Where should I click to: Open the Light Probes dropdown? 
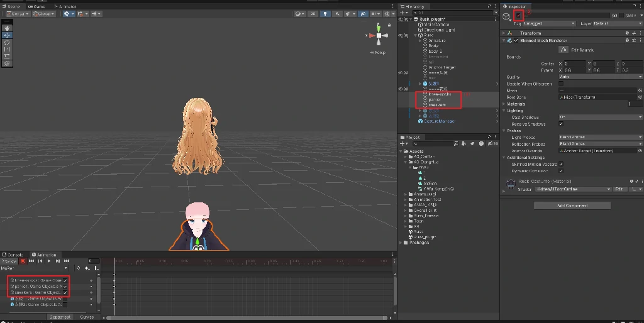coord(600,137)
